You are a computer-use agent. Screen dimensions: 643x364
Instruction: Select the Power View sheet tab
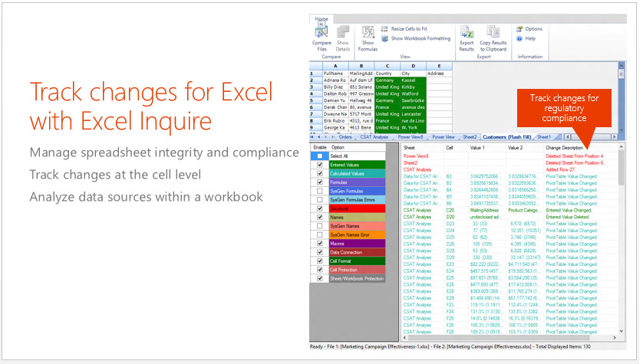click(443, 136)
